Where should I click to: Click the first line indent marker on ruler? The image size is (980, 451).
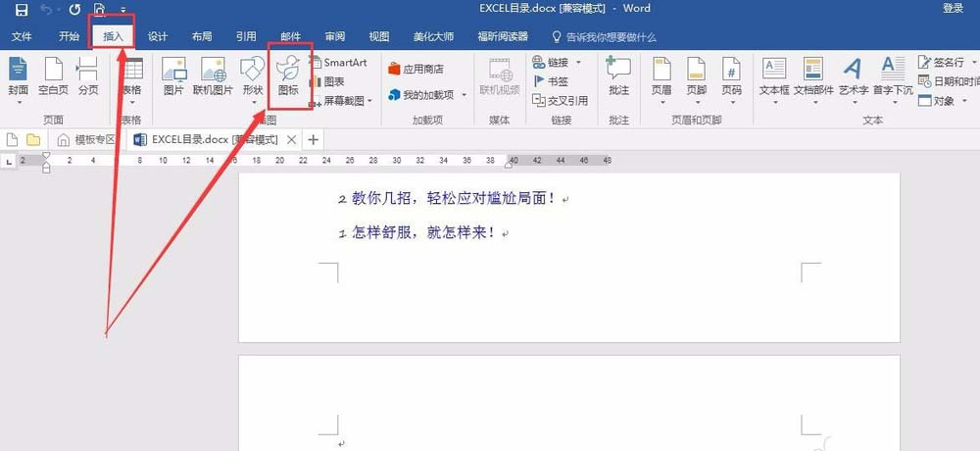(46, 156)
